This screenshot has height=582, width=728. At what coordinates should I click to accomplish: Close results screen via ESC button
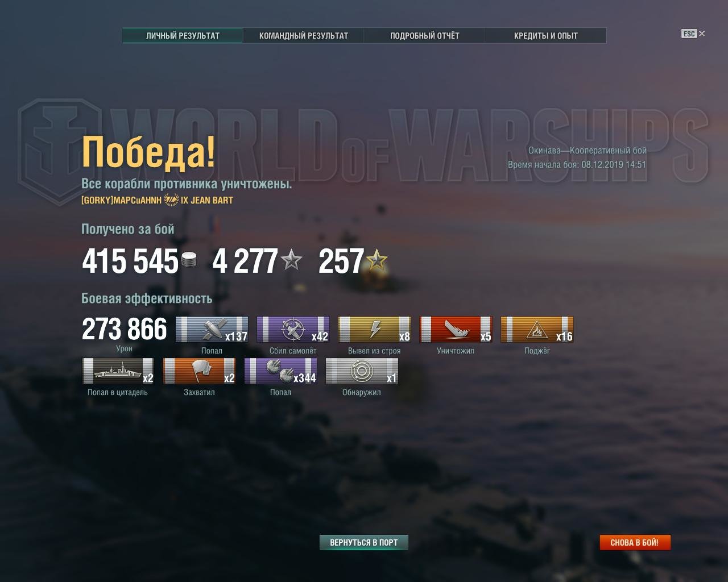(x=693, y=34)
